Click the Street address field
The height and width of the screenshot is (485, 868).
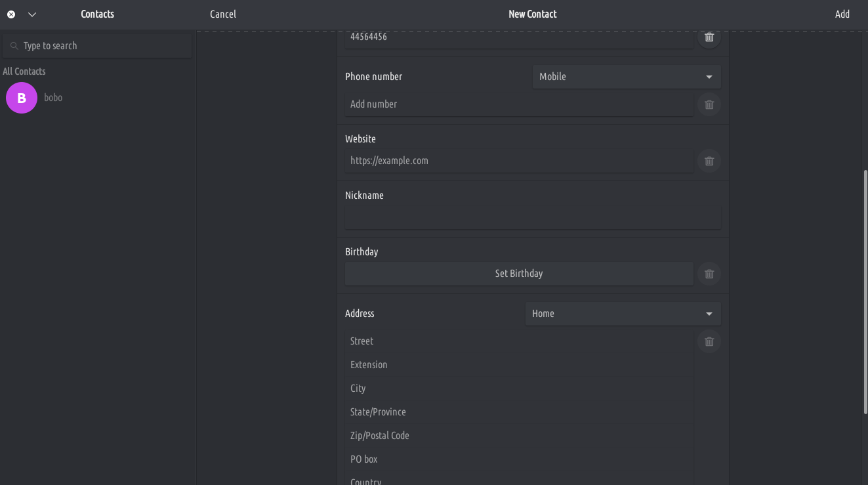pyautogui.click(x=518, y=341)
